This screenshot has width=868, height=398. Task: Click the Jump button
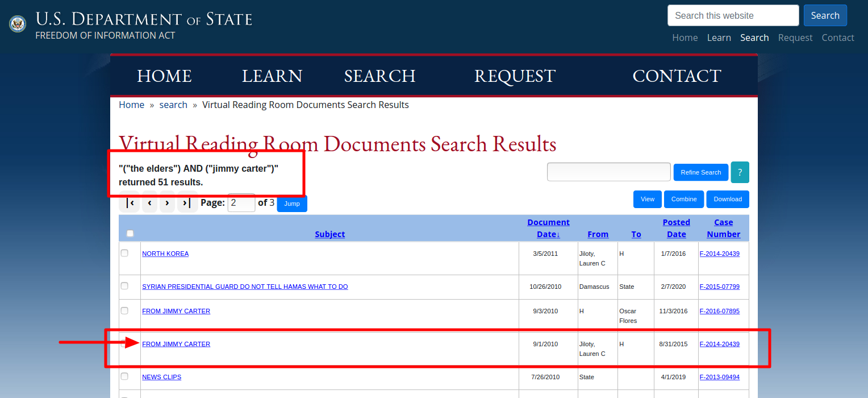click(292, 204)
